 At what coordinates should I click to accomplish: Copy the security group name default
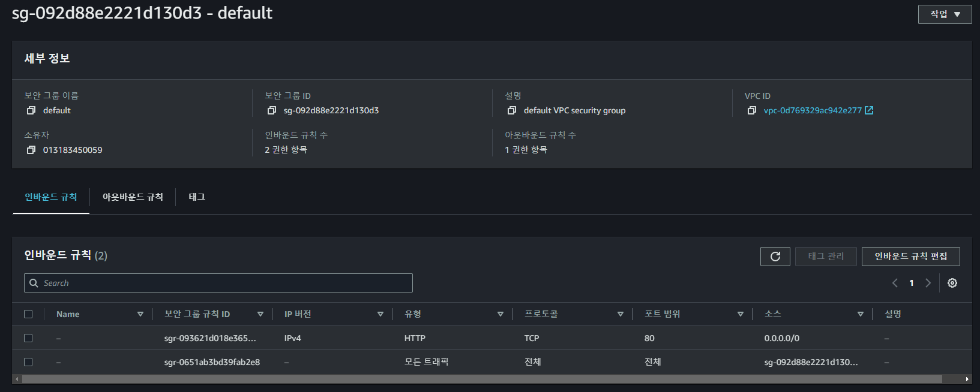click(x=31, y=110)
